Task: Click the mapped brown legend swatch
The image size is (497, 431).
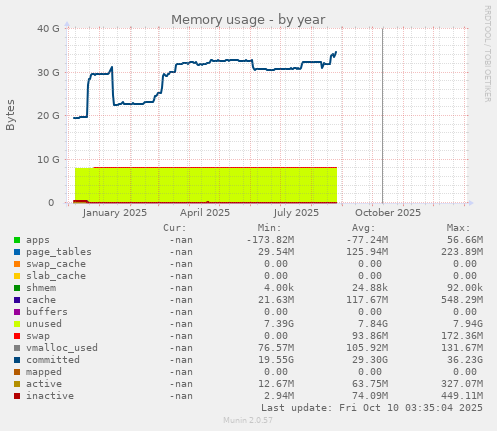Action: (17, 372)
